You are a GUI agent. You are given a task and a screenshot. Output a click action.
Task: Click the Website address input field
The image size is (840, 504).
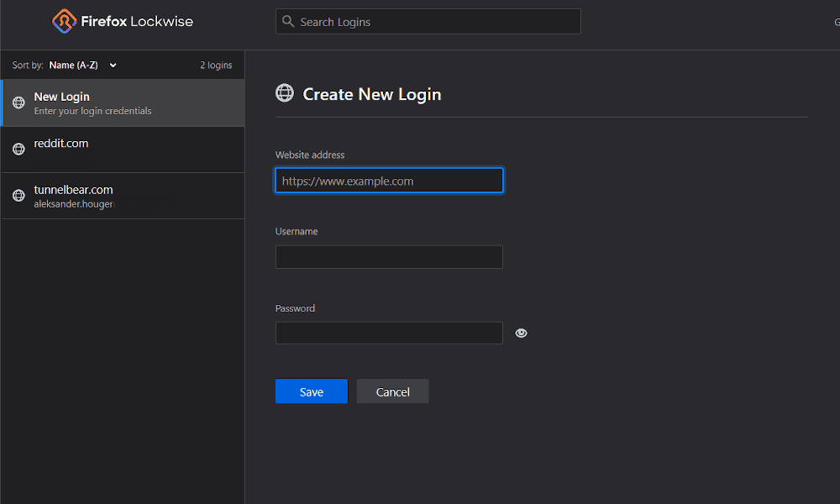(389, 181)
